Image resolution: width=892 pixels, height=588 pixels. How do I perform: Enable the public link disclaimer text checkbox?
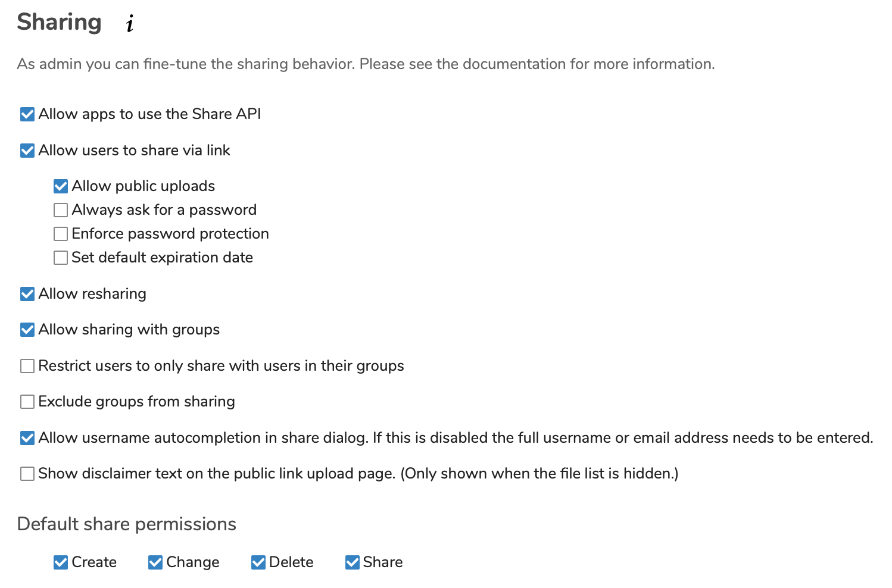tap(27, 474)
